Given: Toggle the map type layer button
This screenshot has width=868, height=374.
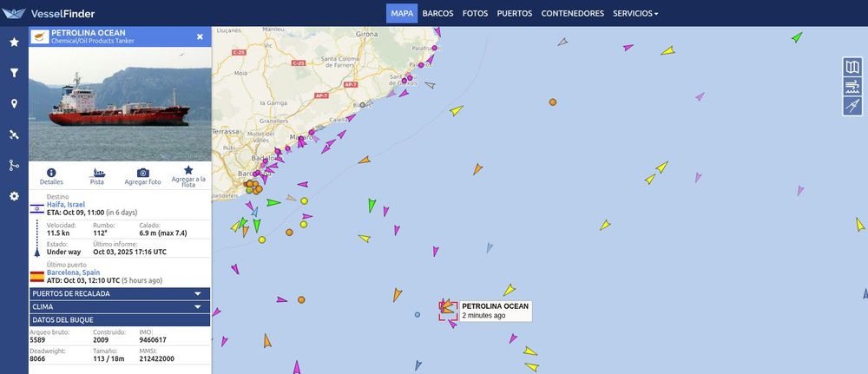Looking at the screenshot, I should coord(852,67).
